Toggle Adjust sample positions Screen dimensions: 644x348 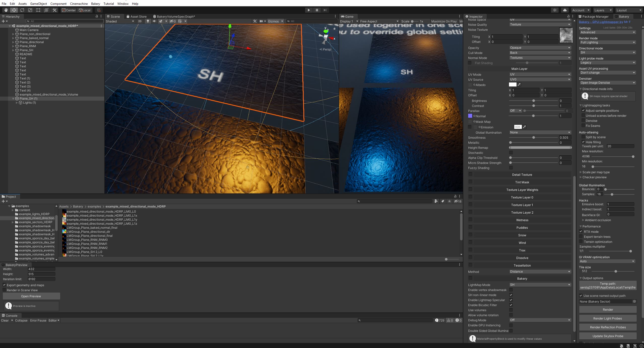click(x=583, y=110)
